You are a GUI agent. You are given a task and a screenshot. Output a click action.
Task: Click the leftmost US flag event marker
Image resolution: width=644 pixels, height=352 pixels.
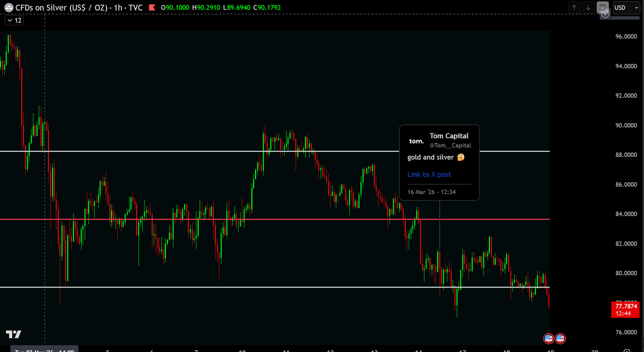[x=548, y=339]
